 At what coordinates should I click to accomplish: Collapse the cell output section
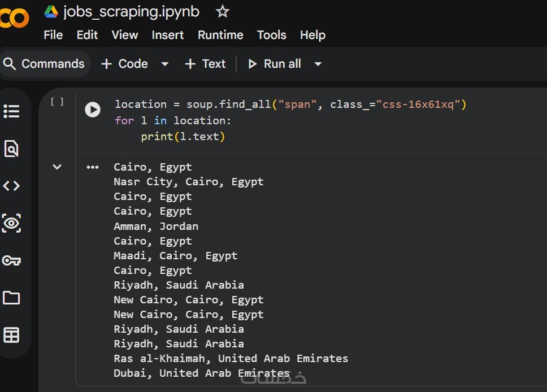pyautogui.click(x=57, y=167)
